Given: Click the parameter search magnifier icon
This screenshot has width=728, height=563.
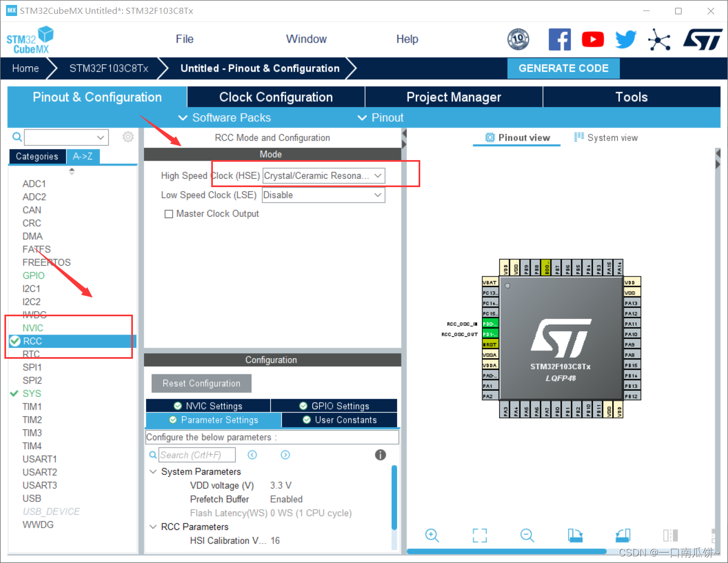Looking at the screenshot, I should [x=153, y=455].
